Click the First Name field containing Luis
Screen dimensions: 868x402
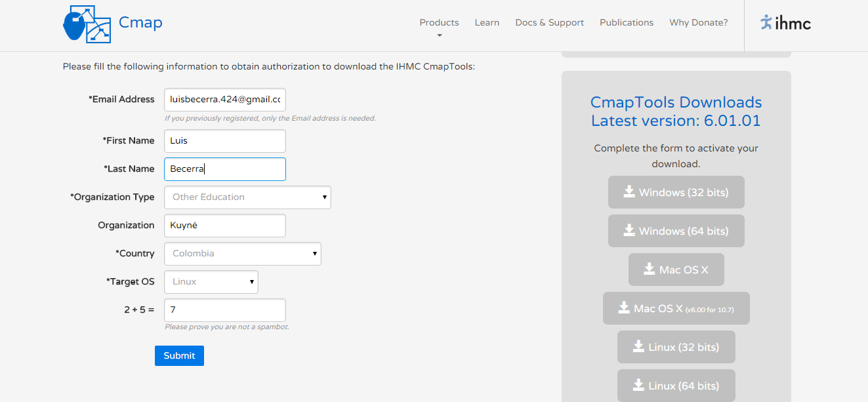[x=225, y=141]
